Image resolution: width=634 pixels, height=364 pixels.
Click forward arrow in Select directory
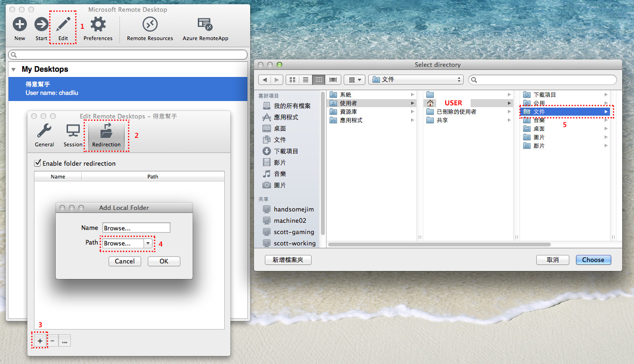(x=277, y=80)
